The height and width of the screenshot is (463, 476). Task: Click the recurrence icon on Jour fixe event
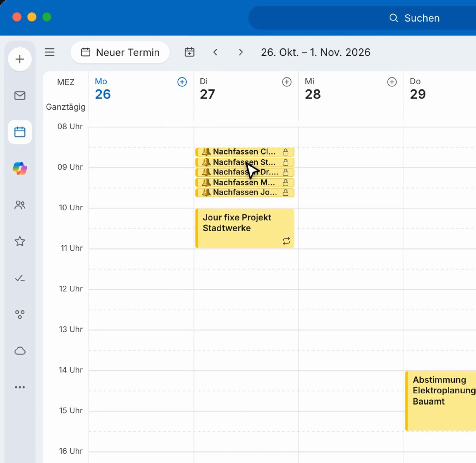286,241
